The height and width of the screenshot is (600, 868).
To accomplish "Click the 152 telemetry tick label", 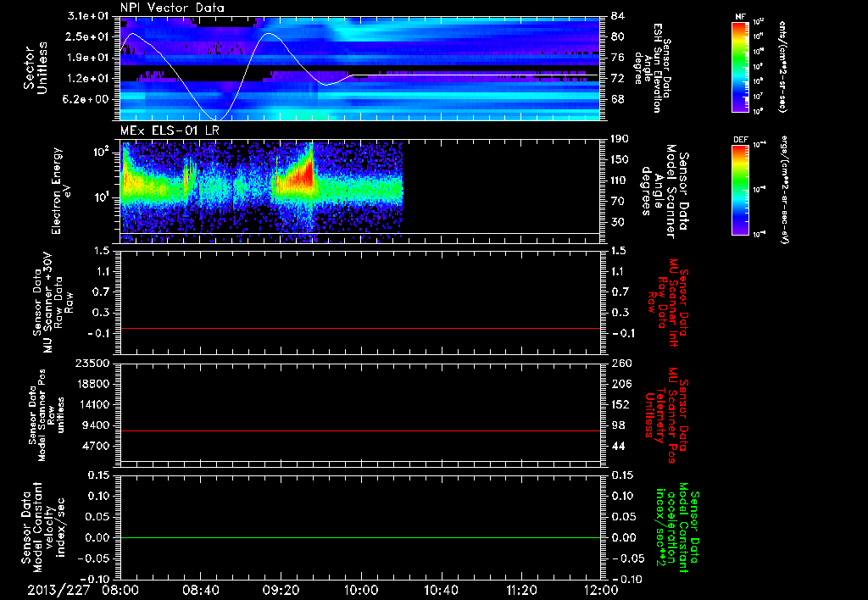I will (x=620, y=404).
